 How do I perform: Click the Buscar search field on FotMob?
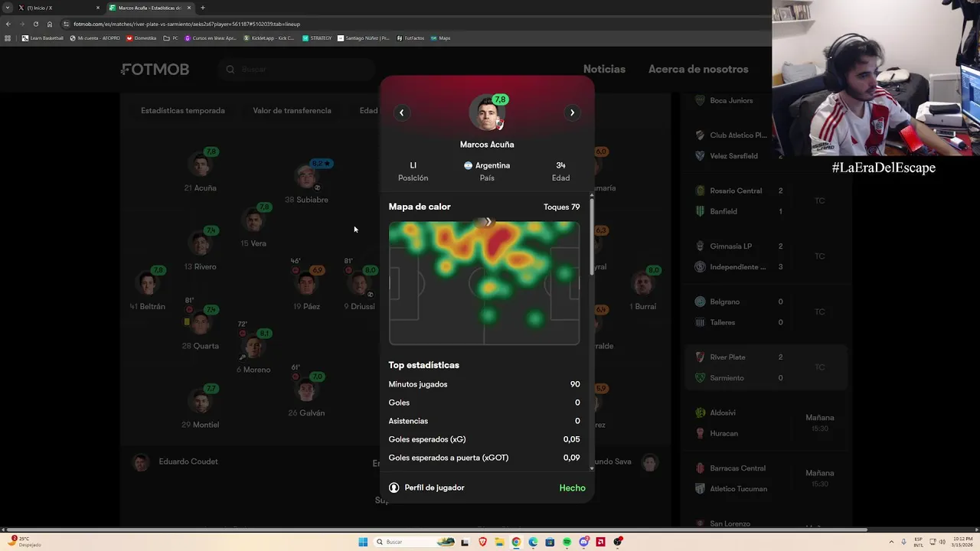pos(296,70)
